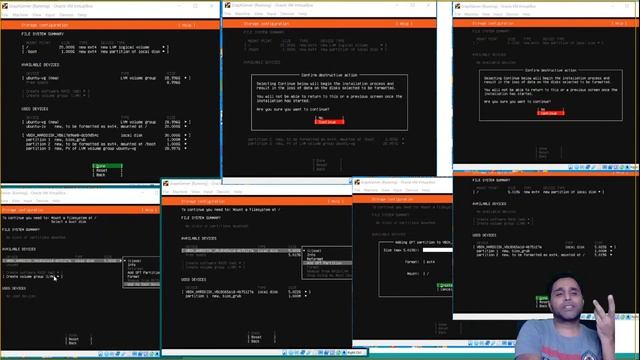Image resolution: width=640 pixels, height=360 pixels.
Task: Expand the / 25.000G LVM logical volume row
Action: click(95, 47)
